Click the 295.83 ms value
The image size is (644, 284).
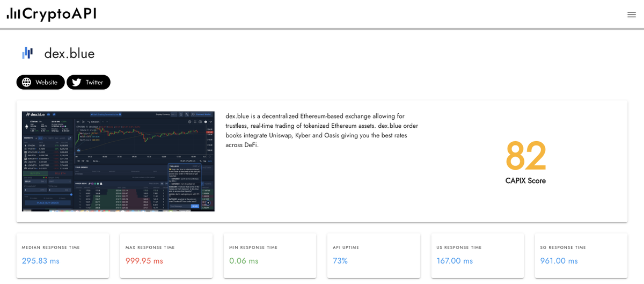[x=41, y=261]
